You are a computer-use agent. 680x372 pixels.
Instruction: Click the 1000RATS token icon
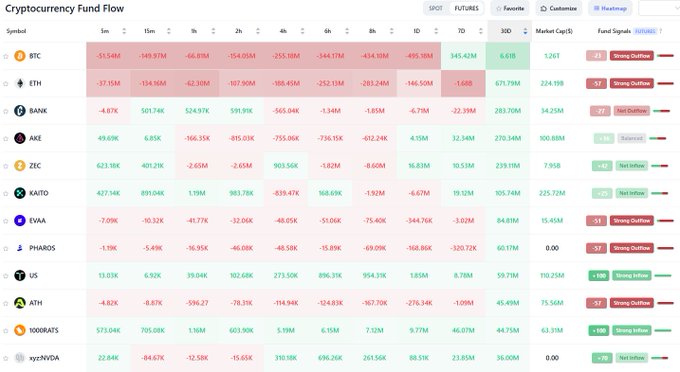20,330
